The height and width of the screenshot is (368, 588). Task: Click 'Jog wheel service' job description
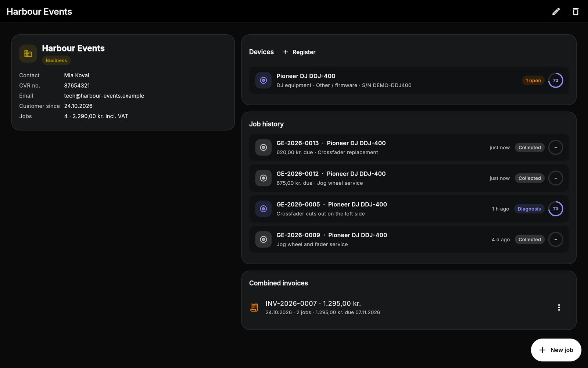coord(340,183)
